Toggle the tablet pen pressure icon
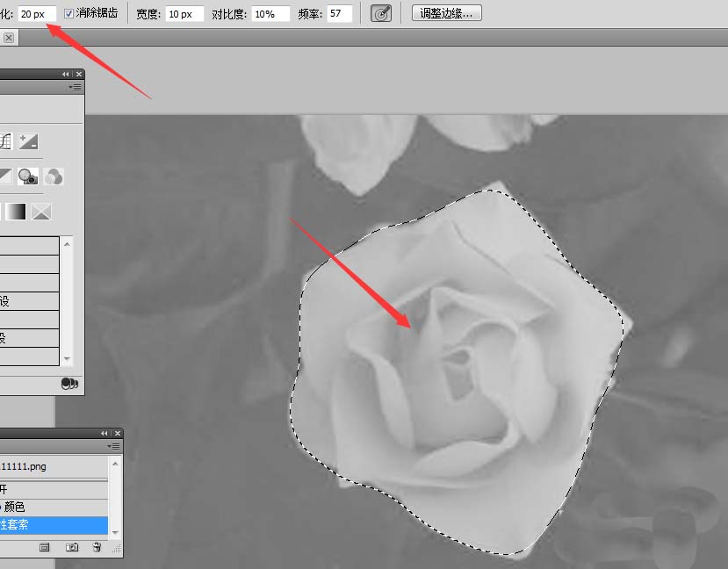The image size is (728, 569). 381,13
